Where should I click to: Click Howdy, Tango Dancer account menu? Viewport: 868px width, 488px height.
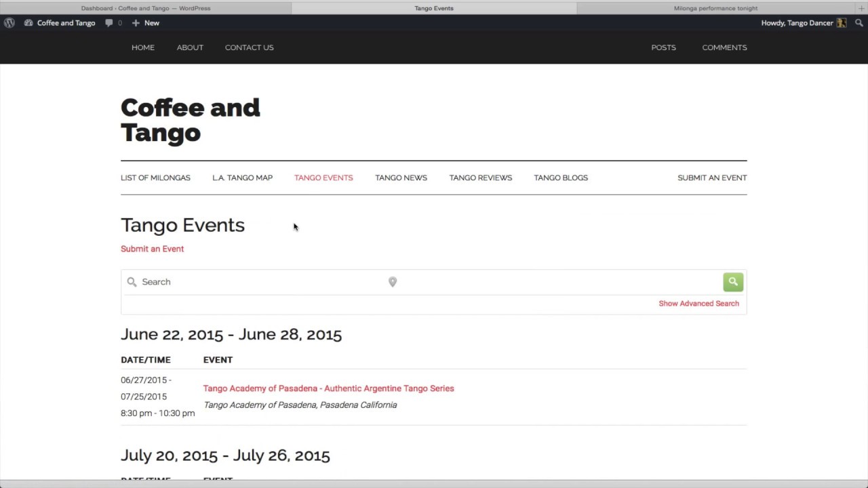[804, 23]
